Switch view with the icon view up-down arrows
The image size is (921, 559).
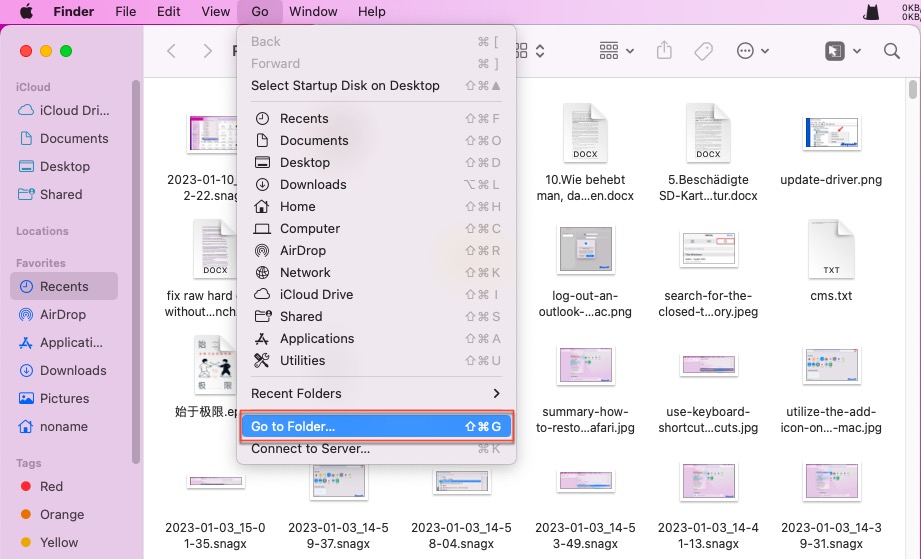point(540,51)
